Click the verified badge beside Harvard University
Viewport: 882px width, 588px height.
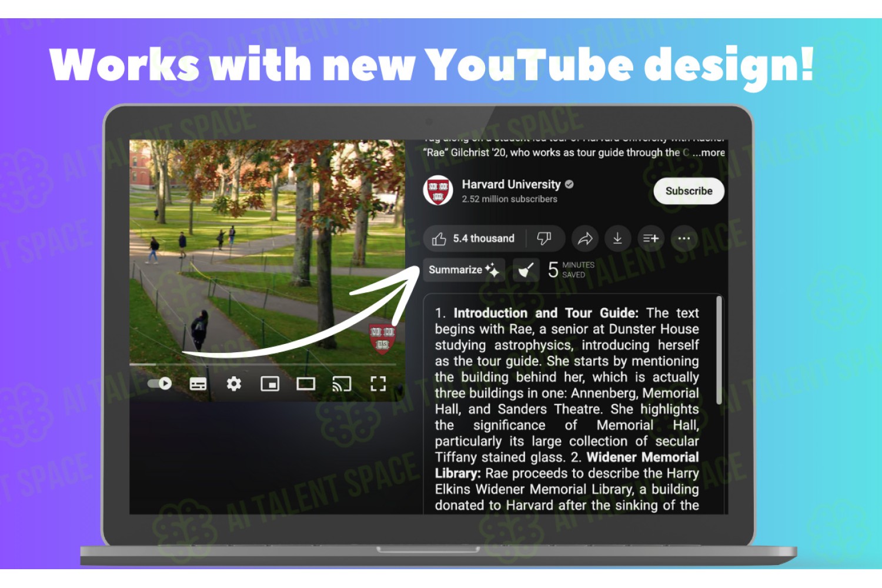pyautogui.click(x=569, y=184)
